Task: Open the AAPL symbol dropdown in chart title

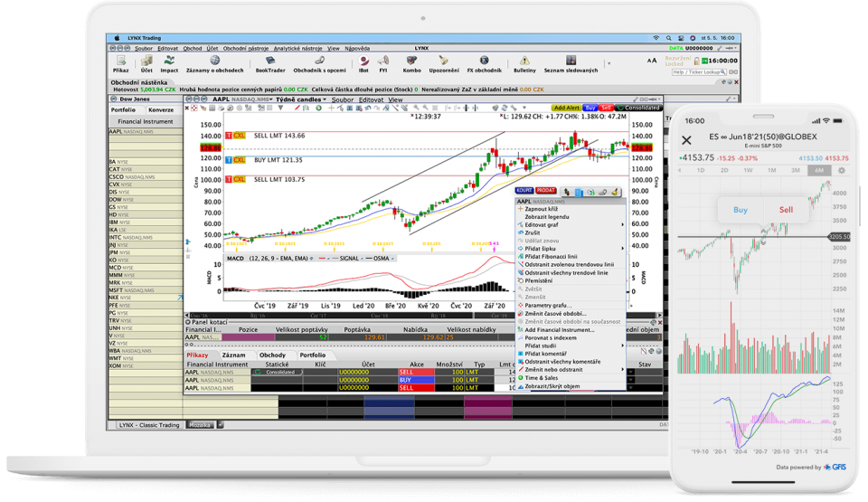Action: [242, 99]
